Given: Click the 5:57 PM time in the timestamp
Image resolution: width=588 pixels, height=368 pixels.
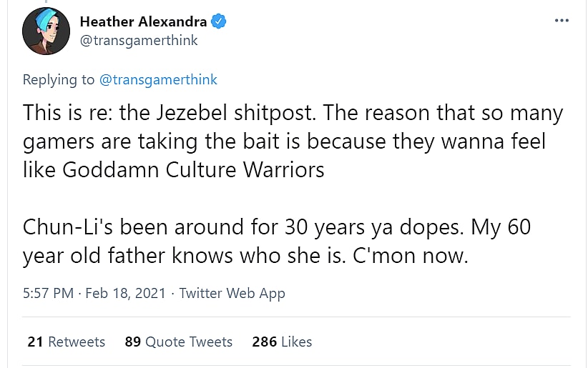Looking at the screenshot, I should pyautogui.click(x=49, y=293).
